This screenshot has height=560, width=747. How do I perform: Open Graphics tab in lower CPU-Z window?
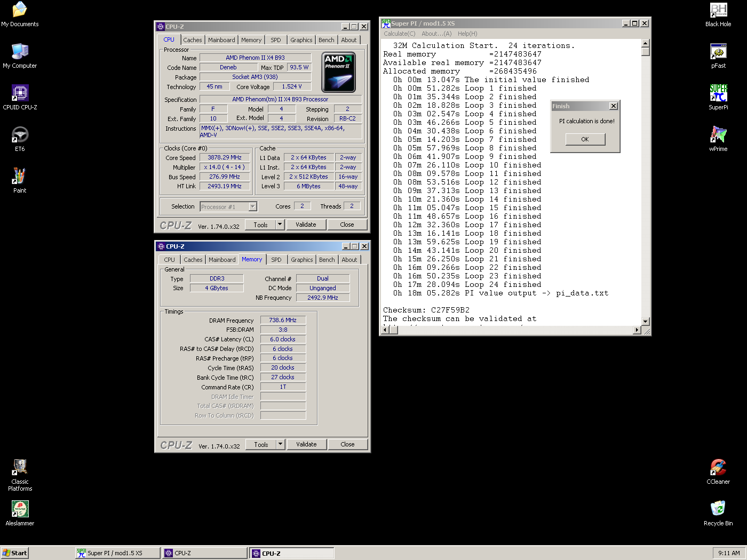click(x=302, y=260)
